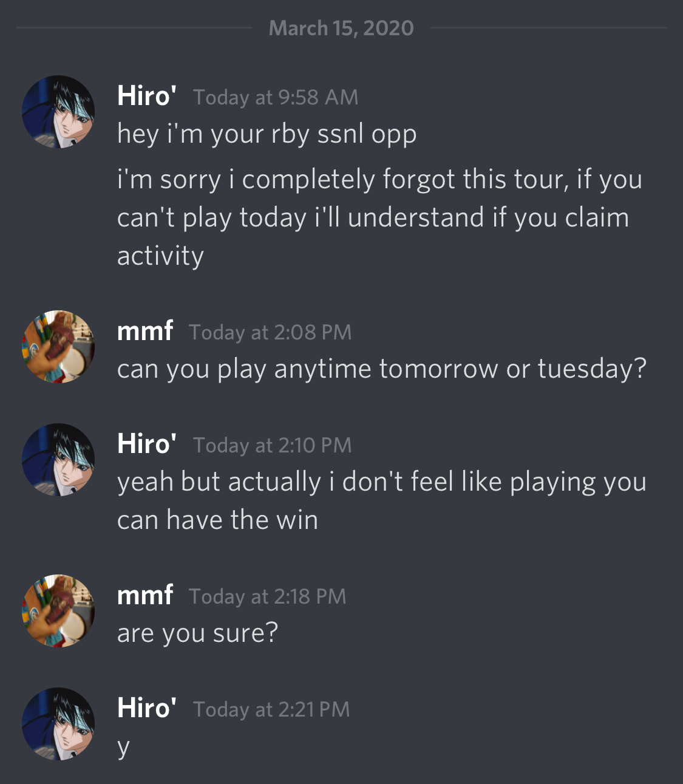This screenshot has height=784, width=683.
Task: Click username mmf above 'tomorrow or tuesday' message
Action: click(x=145, y=331)
